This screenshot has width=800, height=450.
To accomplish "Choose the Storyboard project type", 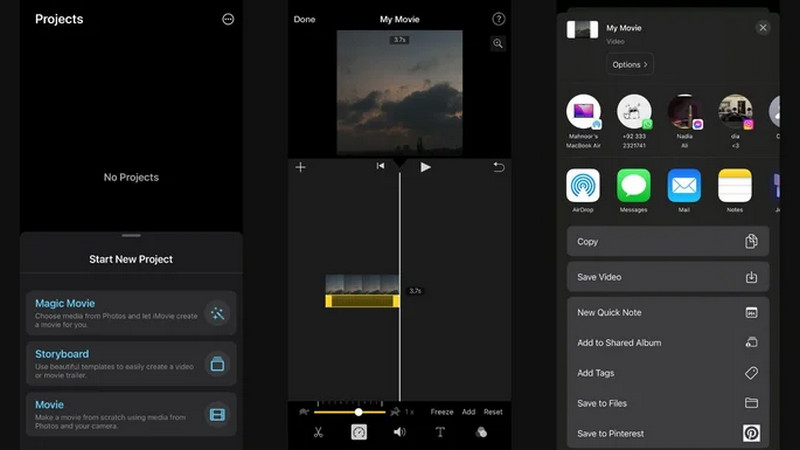I will pos(131,363).
